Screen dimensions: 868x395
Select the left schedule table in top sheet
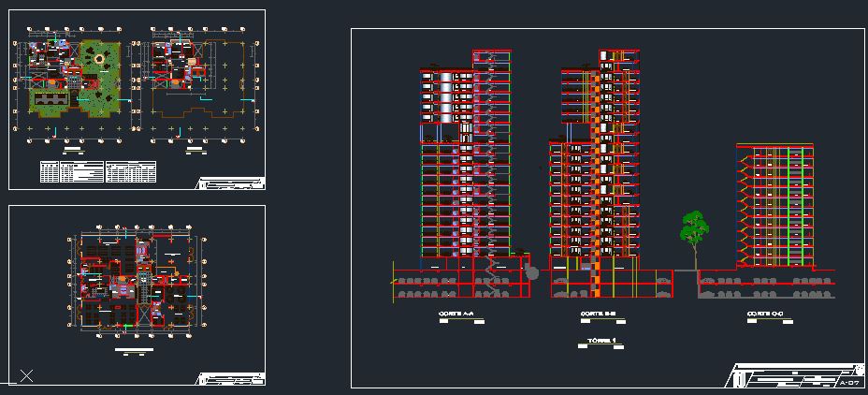click(x=70, y=171)
